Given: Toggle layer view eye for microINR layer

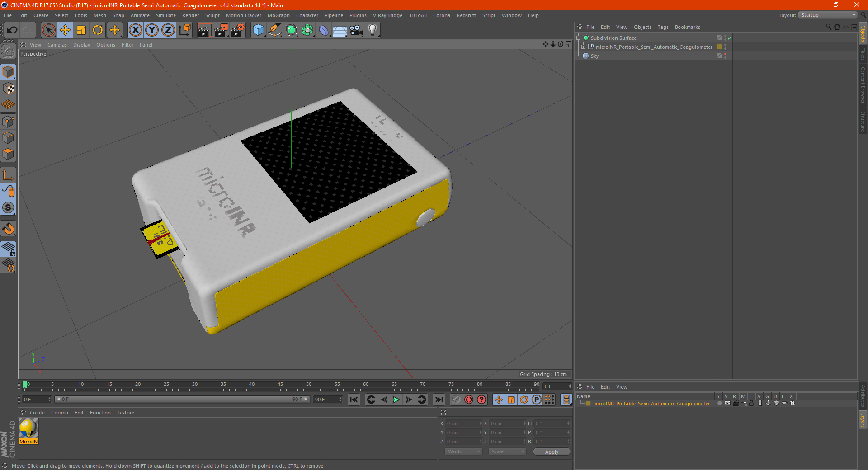Looking at the screenshot, I should [x=727, y=403].
